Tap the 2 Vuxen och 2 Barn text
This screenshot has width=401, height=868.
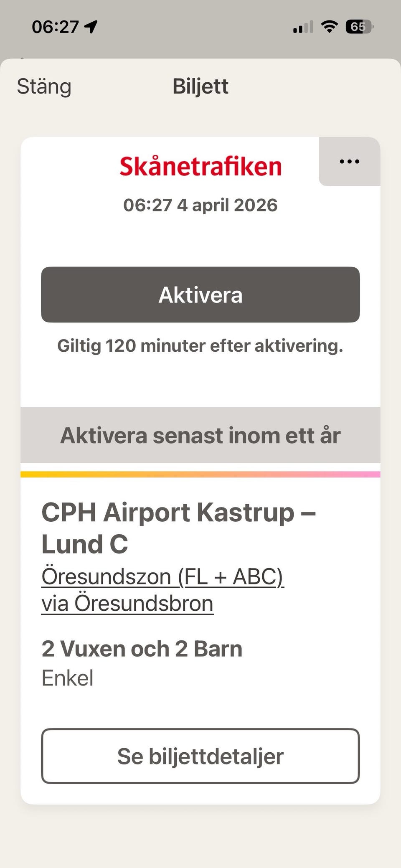142,649
